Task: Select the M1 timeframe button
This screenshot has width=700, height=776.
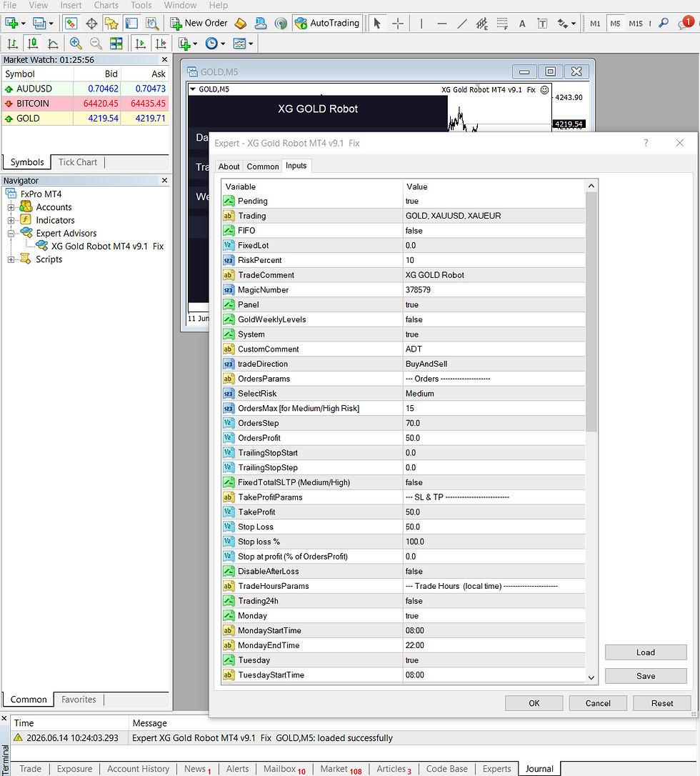Action: pos(595,24)
